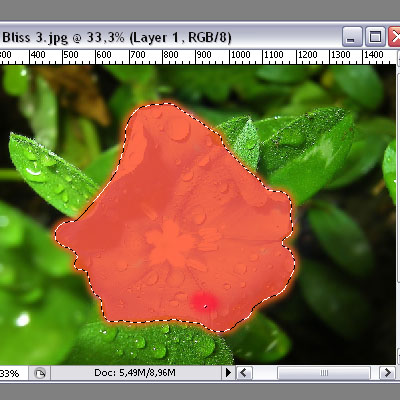Click the horizontal scrollbar right arrow
Viewport: 400px width, 400px height.
click(x=387, y=373)
